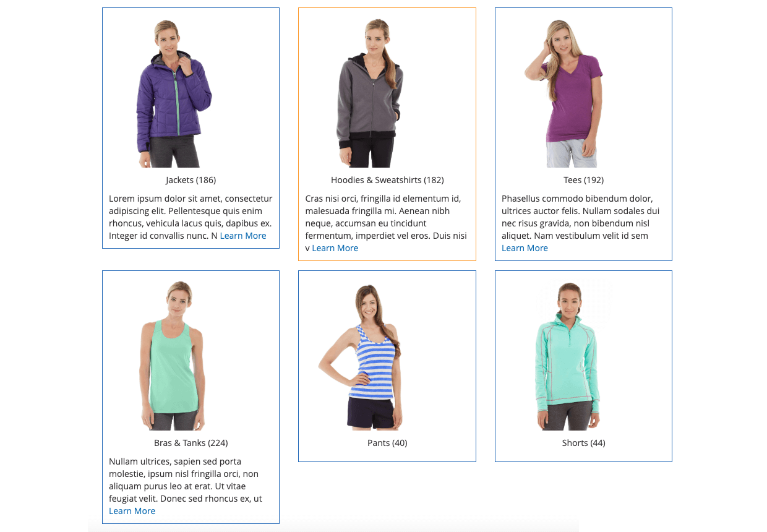The width and height of the screenshot is (767, 532).
Task: Follow Learn More link under Tees
Action: pyautogui.click(x=525, y=248)
